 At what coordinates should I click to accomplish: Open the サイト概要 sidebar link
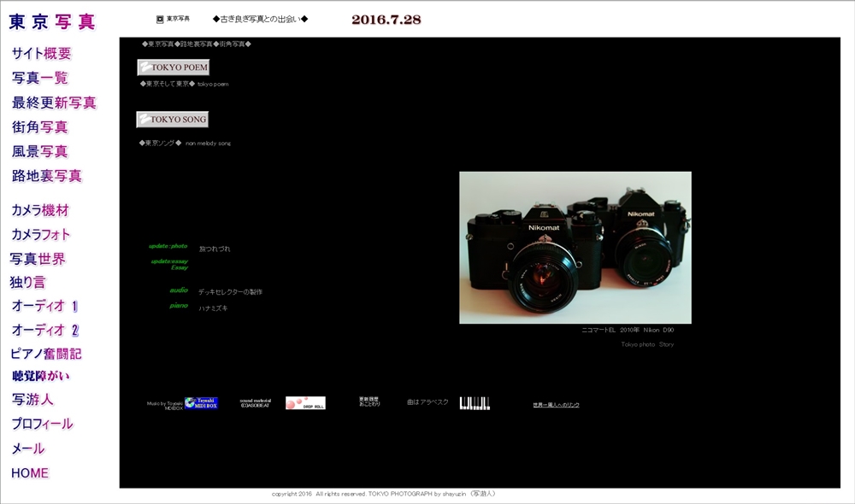point(41,54)
